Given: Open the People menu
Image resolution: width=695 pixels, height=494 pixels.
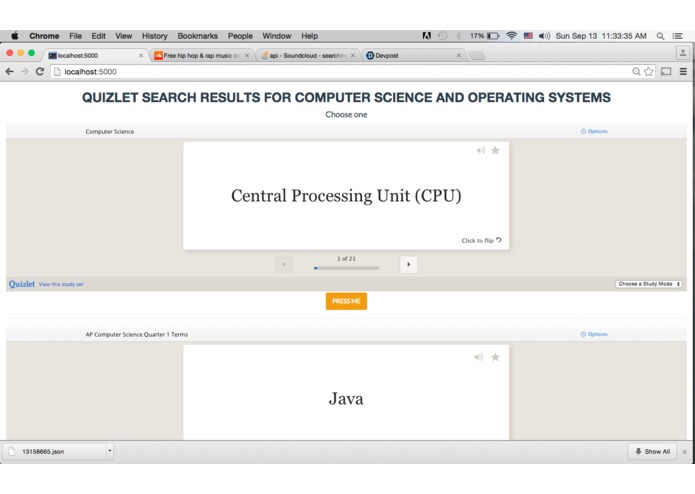Looking at the screenshot, I should tap(240, 36).
